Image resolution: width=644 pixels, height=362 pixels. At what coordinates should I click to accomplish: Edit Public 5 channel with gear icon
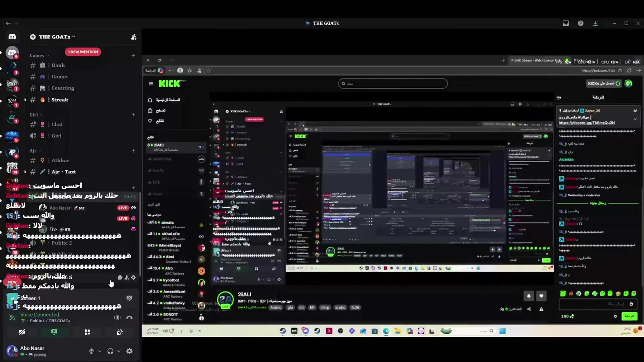pos(133,277)
